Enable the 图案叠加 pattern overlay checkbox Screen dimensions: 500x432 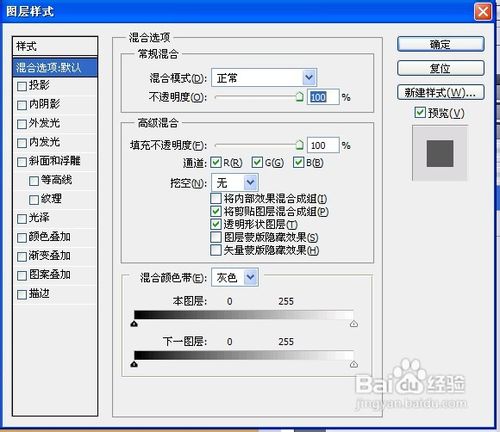pos(22,276)
